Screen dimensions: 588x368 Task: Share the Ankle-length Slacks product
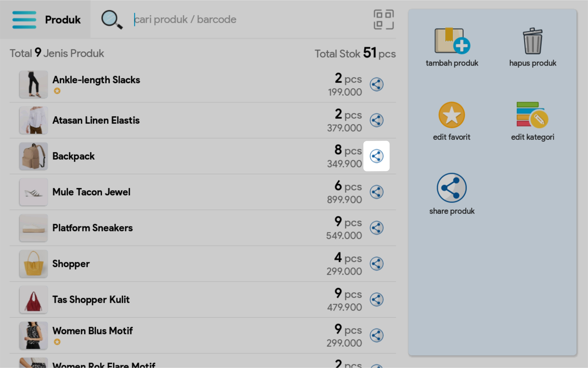[376, 84]
